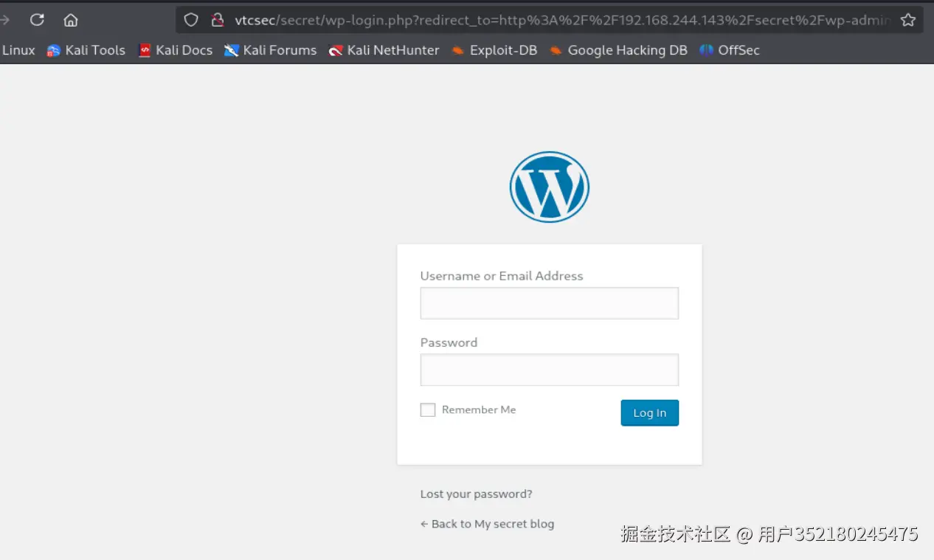934x560 pixels.
Task: Open the Kali Tools bookmark
Action: tap(86, 50)
